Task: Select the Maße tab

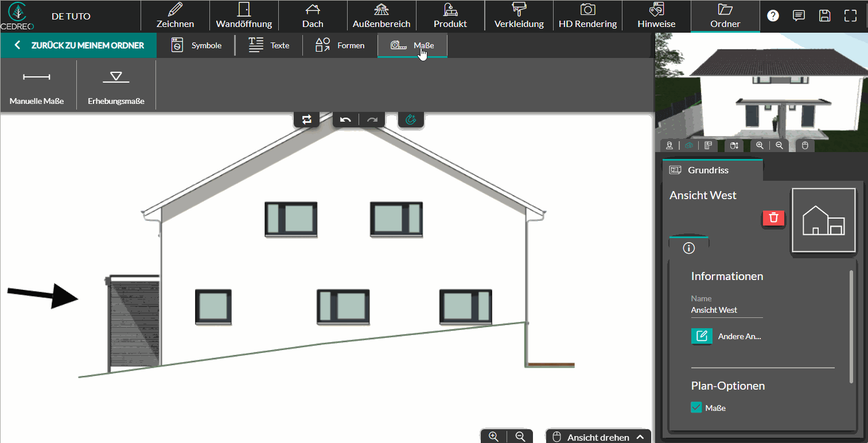Action: 412,45
